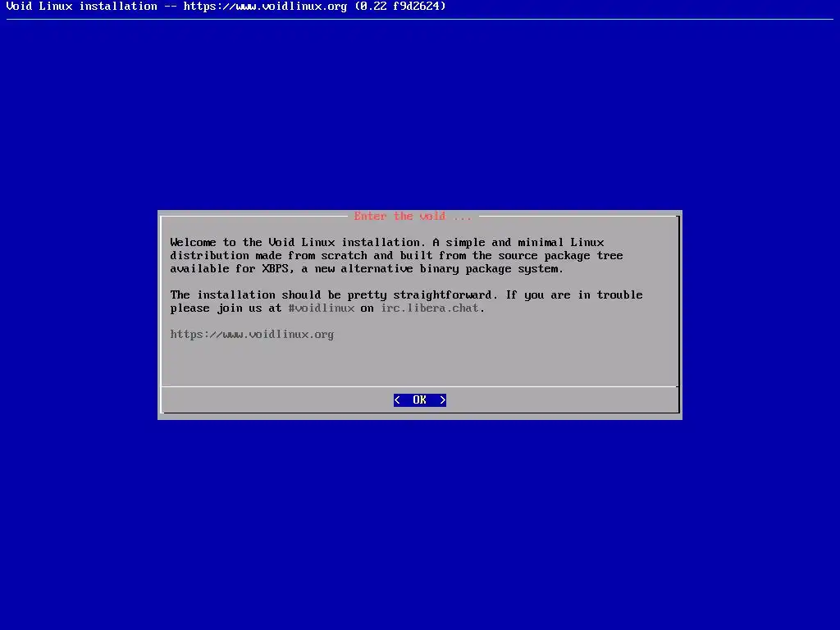Click the 'Enter the void ...' dialog title
The width and height of the screenshot is (840, 630).
coord(412,216)
